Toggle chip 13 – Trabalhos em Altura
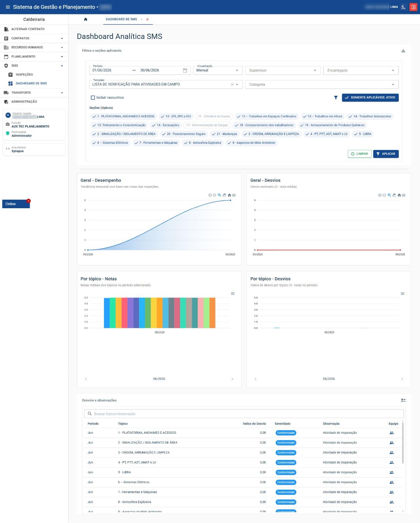 (x=322, y=116)
